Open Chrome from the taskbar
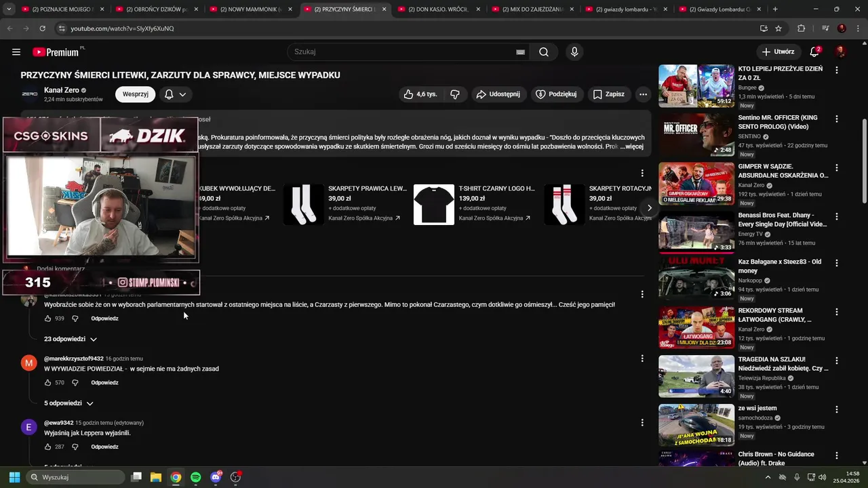The width and height of the screenshot is (868, 488). [176, 477]
